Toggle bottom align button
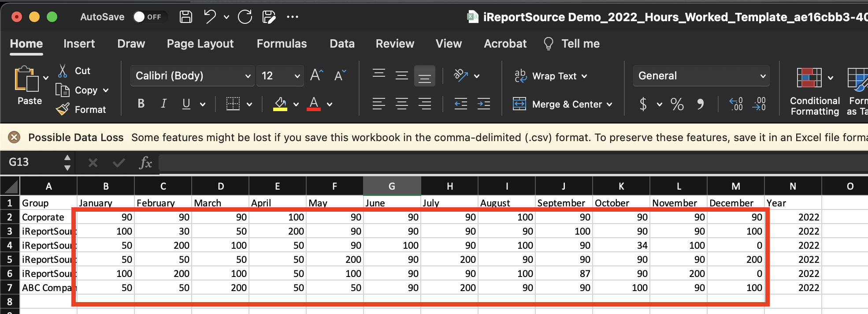This screenshot has width=868, height=314. (x=425, y=76)
